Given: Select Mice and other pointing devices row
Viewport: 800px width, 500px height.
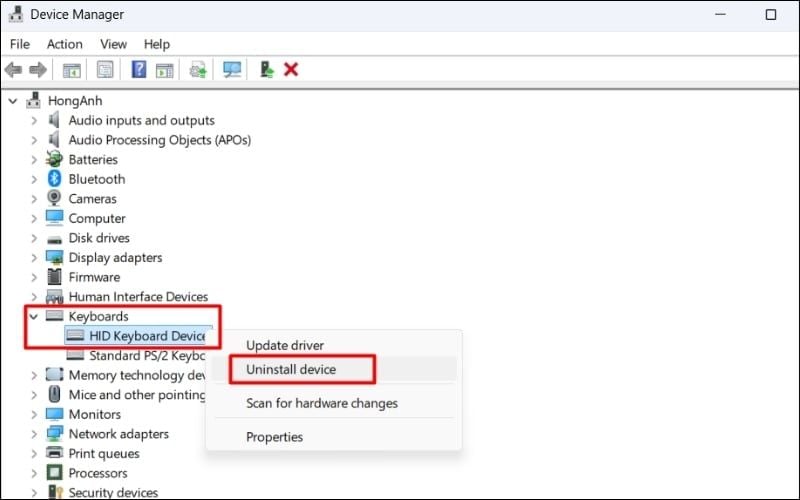Looking at the screenshot, I should (x=126, y=394).
